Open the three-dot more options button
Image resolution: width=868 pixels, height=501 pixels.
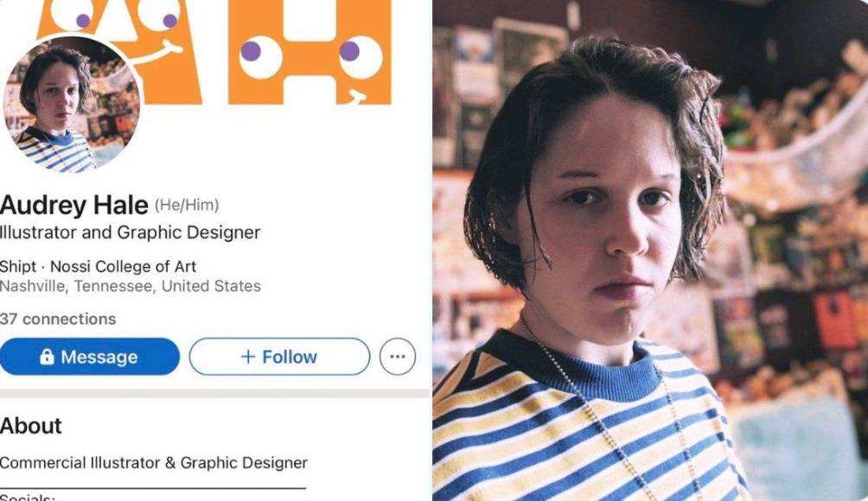point(398,357)
